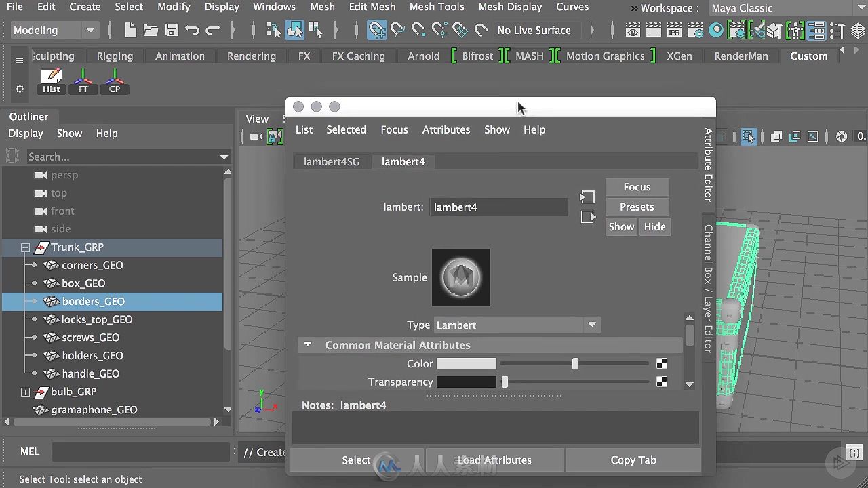Open the Attributes menu in Attribute Editor

pos(446,129)
